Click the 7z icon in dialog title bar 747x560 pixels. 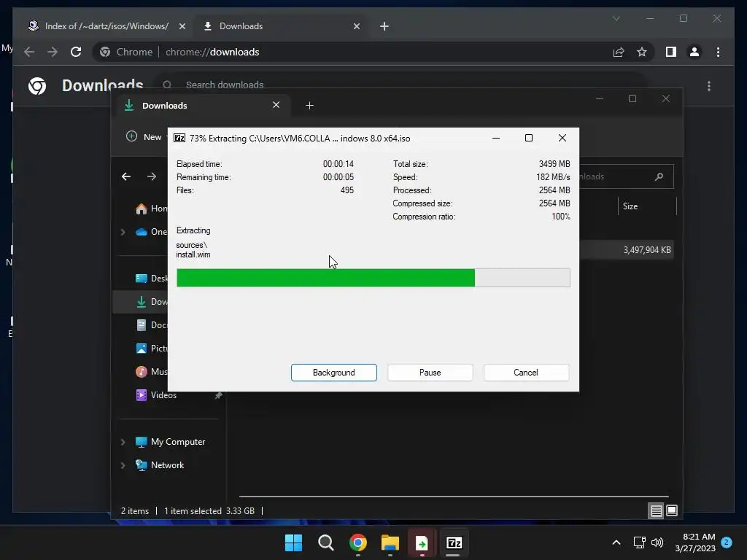point(179,138)
